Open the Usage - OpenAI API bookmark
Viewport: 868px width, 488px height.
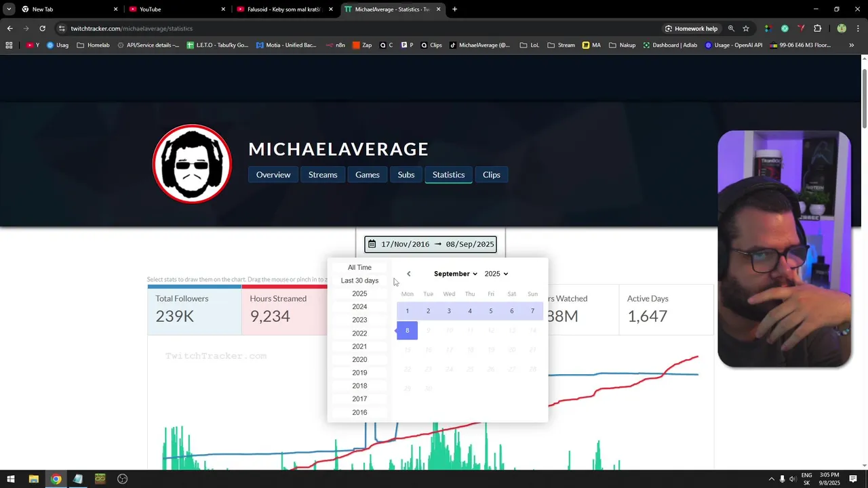pos(734,45)
